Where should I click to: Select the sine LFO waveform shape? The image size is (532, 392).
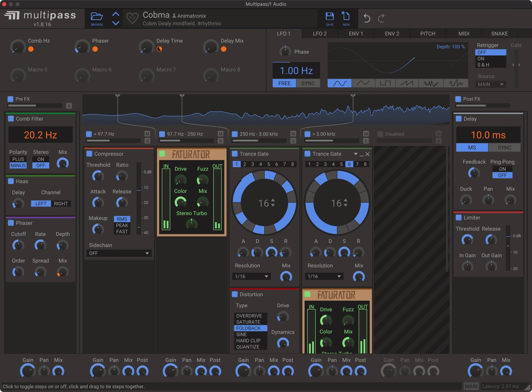coord(339,83)
